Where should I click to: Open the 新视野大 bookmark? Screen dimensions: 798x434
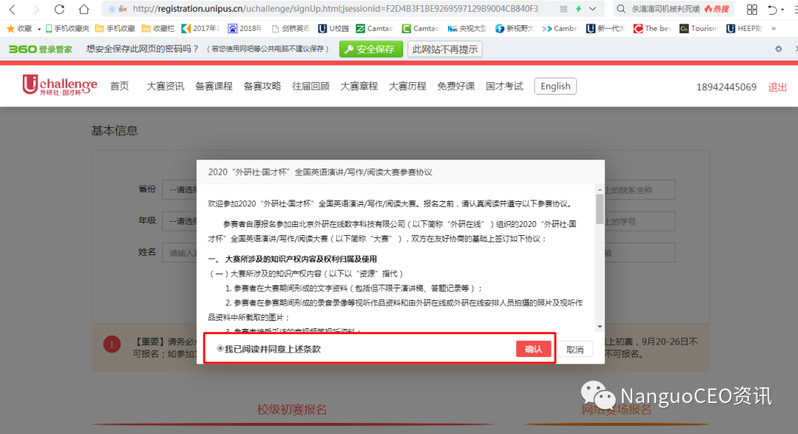(515, 28)
